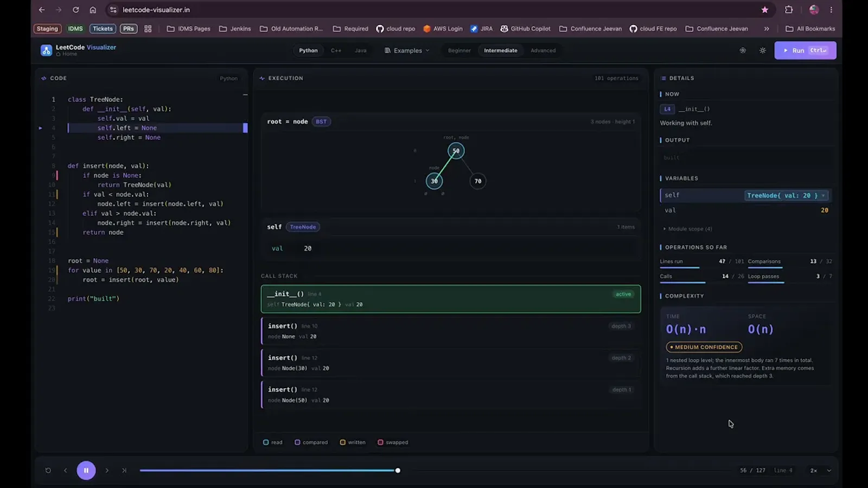This screenshot has height=488, width=868.
Task: Open the GitHub Copilot bookmark
Action: 525,29
